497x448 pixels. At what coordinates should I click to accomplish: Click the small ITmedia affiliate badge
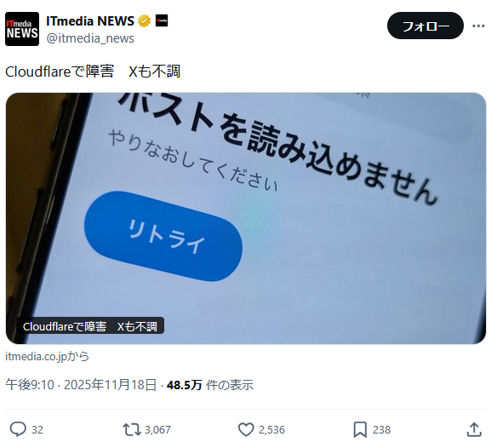pos(162,20)
